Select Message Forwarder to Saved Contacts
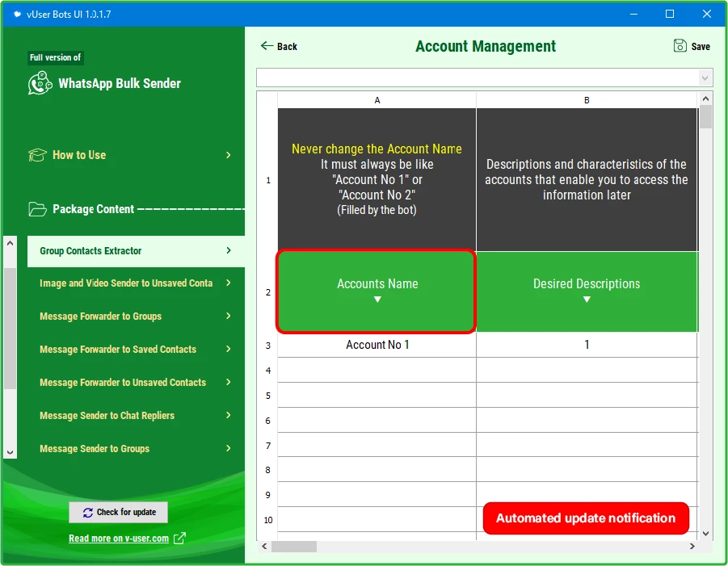This screenshot has width=728, height=566. 118,349
